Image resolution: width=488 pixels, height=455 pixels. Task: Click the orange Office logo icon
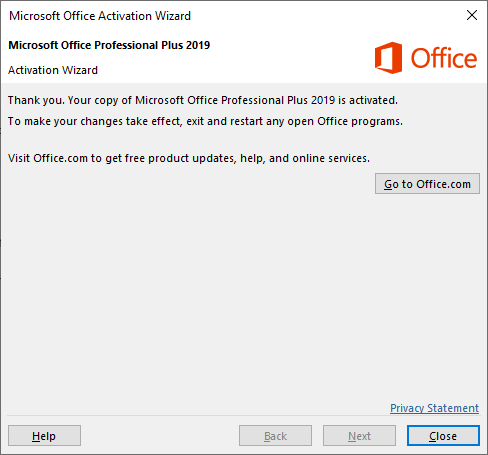tap(388, 58)
